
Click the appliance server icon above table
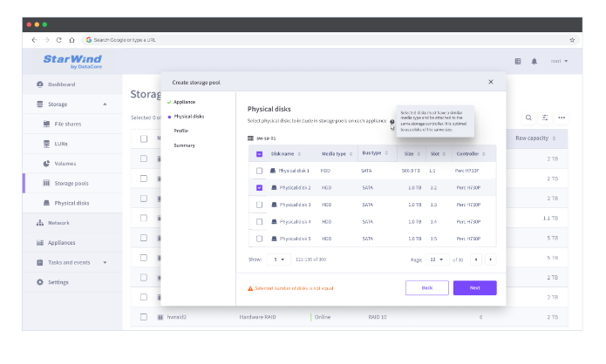pos(250,138)
